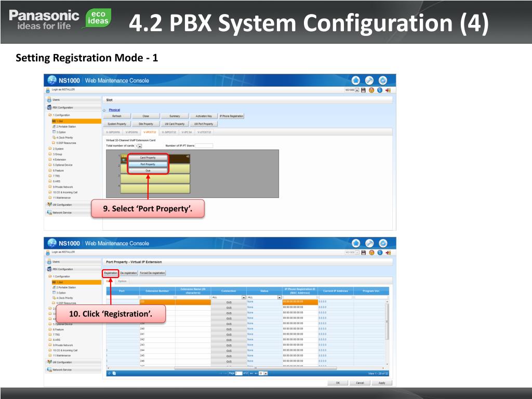Click the blue info icon in the Slot screen toolbar
The image size is (532, 399).
380,90
